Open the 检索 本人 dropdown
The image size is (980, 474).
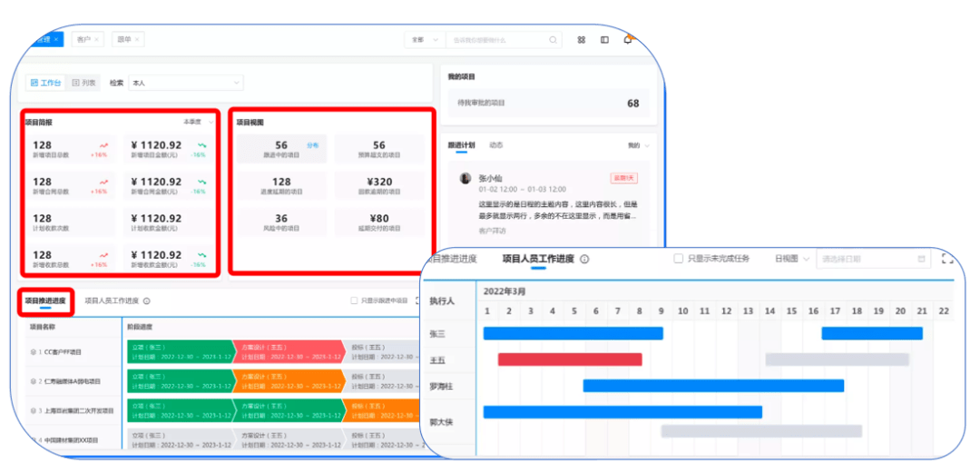pyautogui.click(x=186, y=83)
